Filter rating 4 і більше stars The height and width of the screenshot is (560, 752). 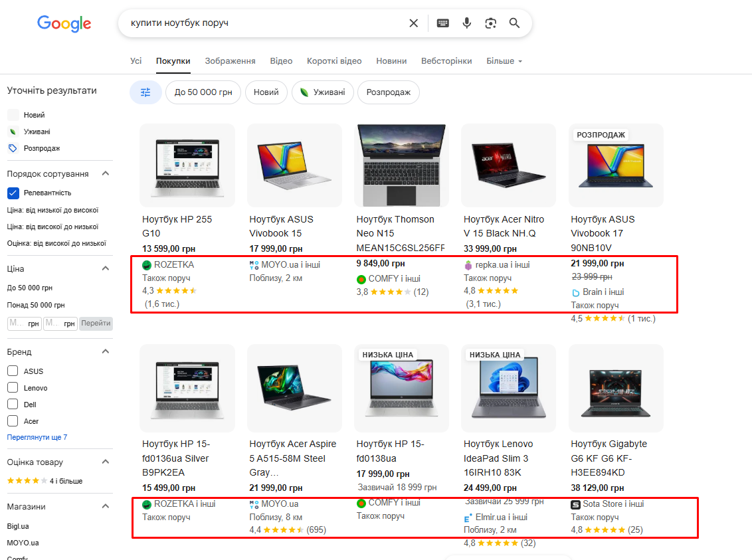click(45, 481)
